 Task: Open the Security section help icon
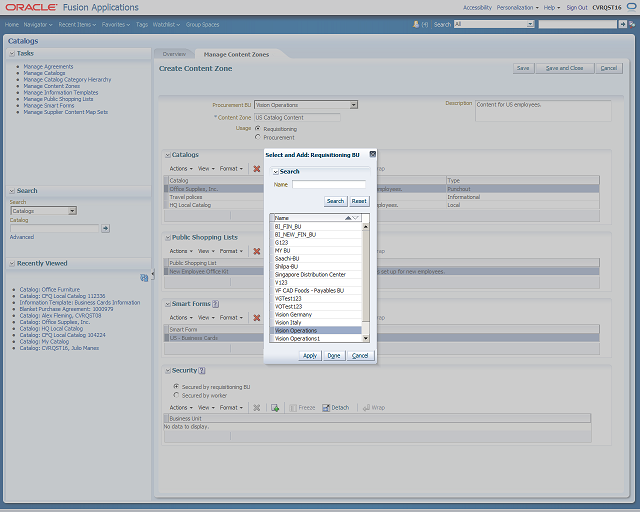tap(202, 370)
